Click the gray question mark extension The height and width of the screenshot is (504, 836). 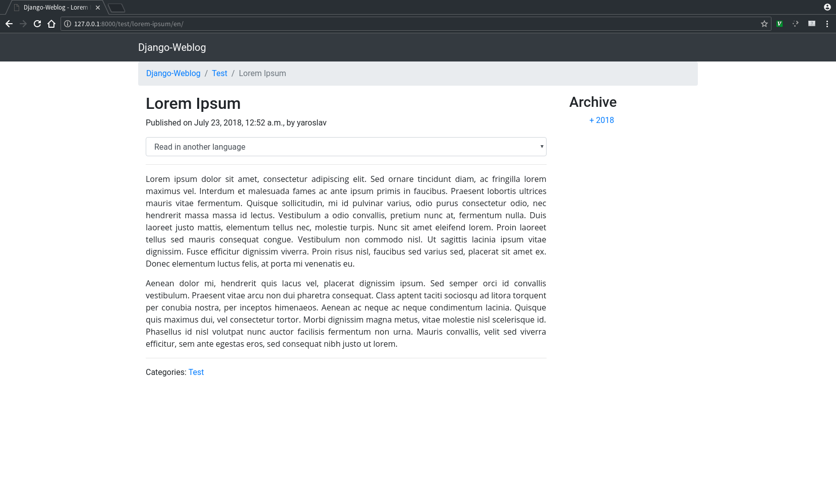(x=812, y=24)
